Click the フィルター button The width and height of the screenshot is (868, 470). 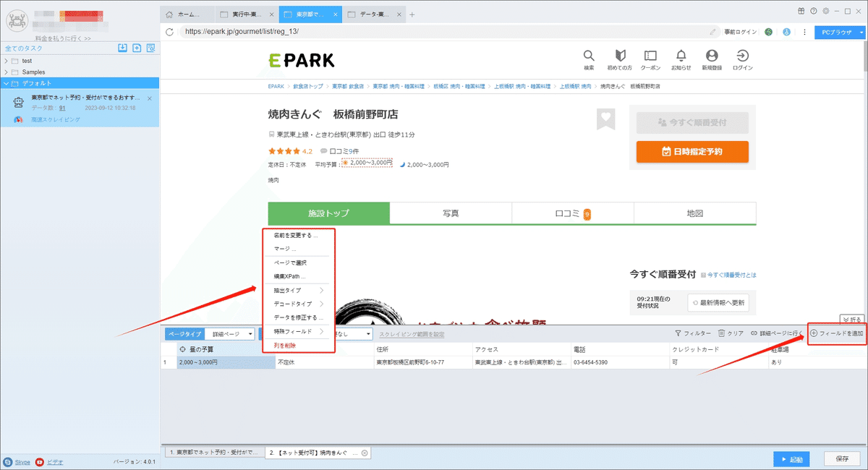[x=692, y=333]
